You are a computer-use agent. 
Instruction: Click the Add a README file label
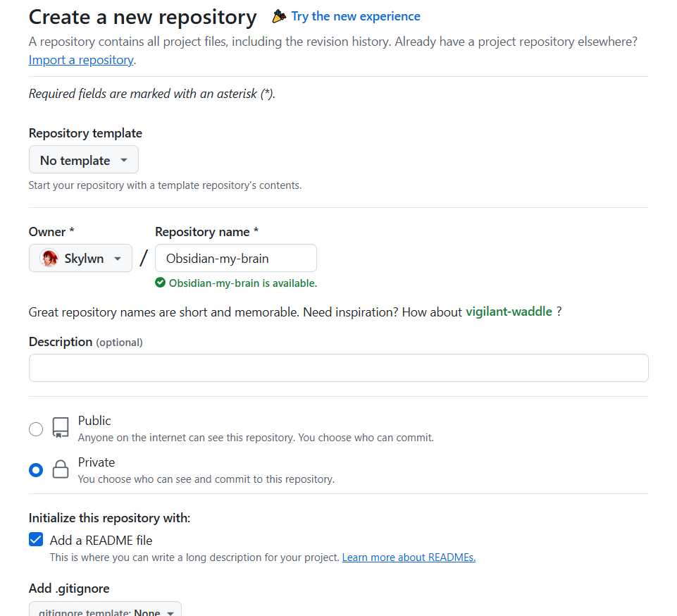click(x=101, y=541)
